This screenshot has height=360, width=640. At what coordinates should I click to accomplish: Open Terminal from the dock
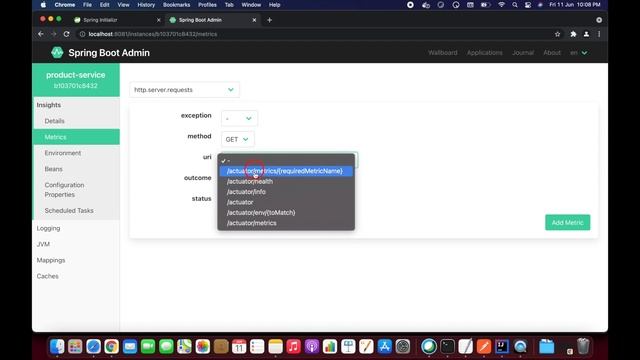(447, 347)
